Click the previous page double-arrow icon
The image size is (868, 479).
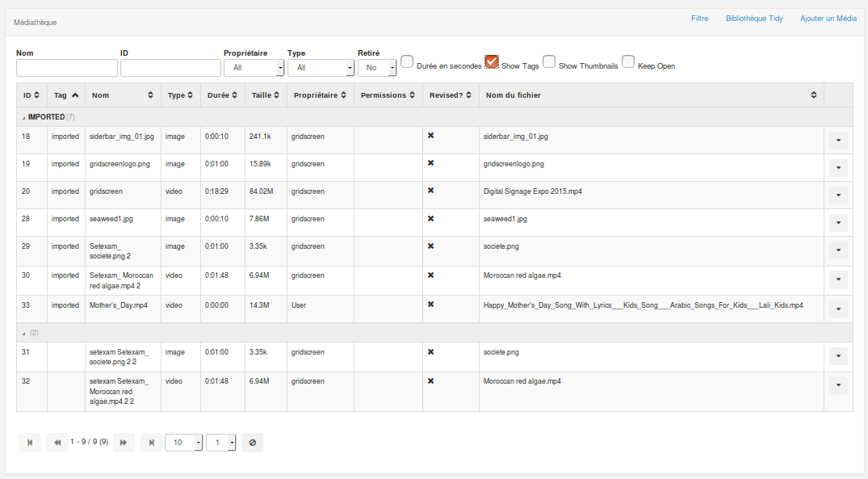point(57,443)
